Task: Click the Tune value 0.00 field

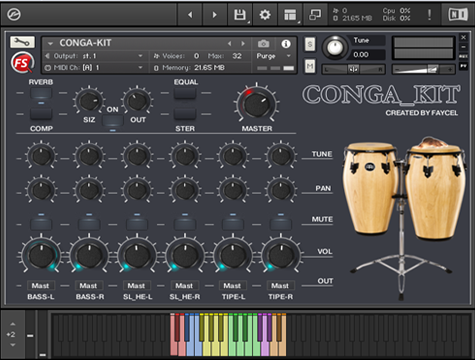Action: click(367, 55)
